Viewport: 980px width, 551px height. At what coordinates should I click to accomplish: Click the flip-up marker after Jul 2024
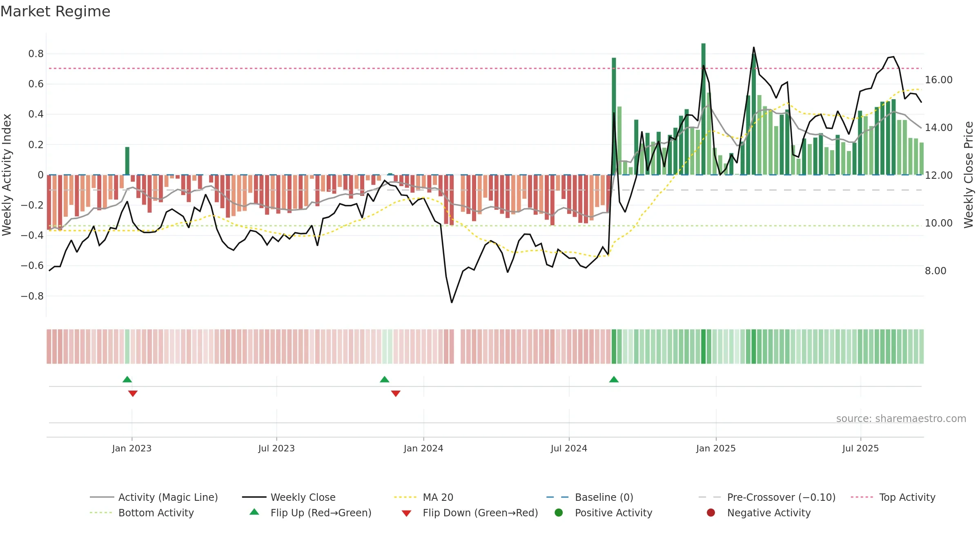[614, 380]
